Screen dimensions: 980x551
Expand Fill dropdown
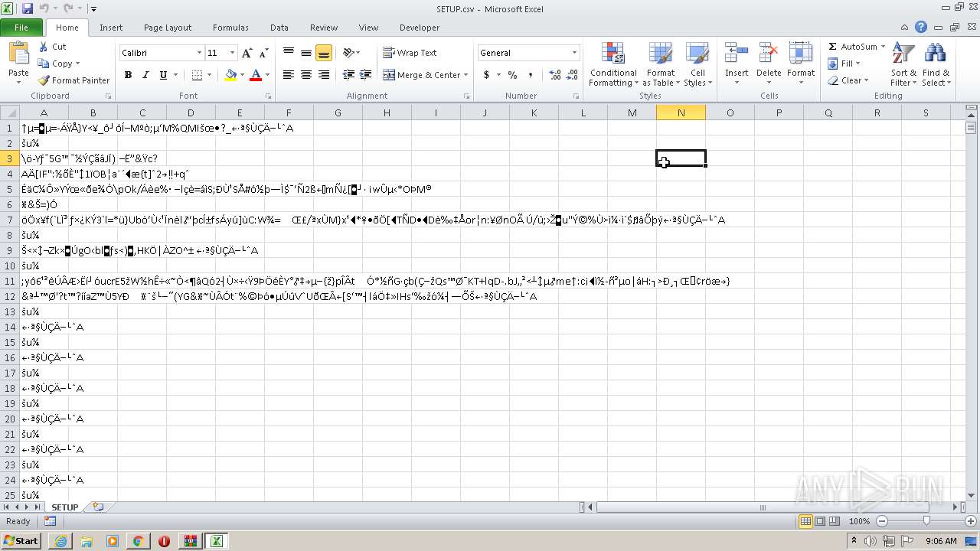857,64
